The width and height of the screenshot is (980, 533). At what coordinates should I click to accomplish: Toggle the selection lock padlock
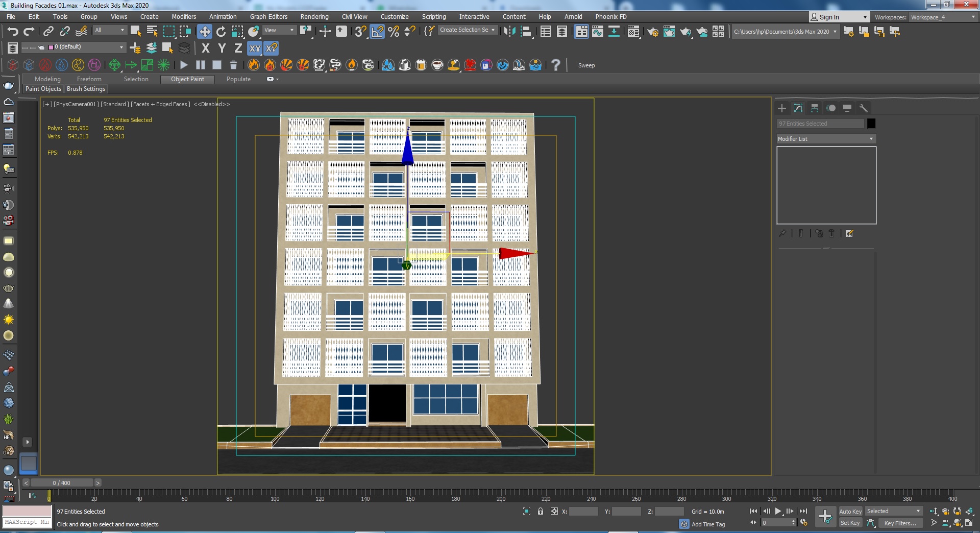coord(540,512)
